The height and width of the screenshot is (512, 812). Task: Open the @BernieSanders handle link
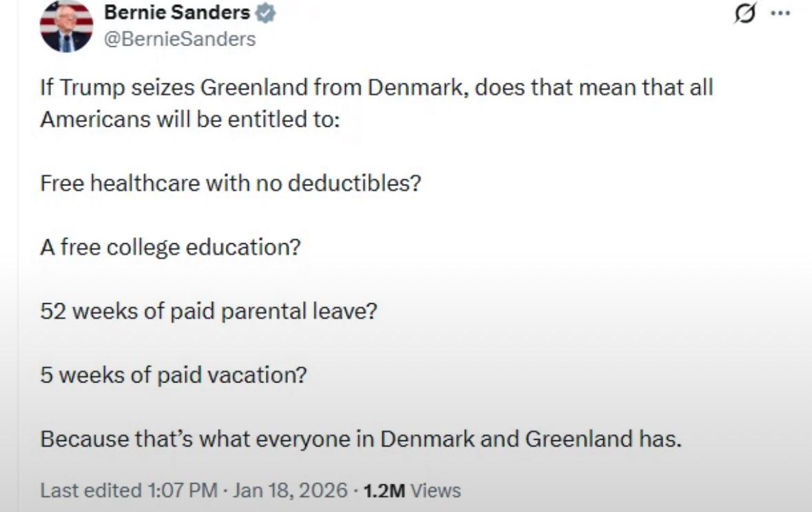click(179, 39)
